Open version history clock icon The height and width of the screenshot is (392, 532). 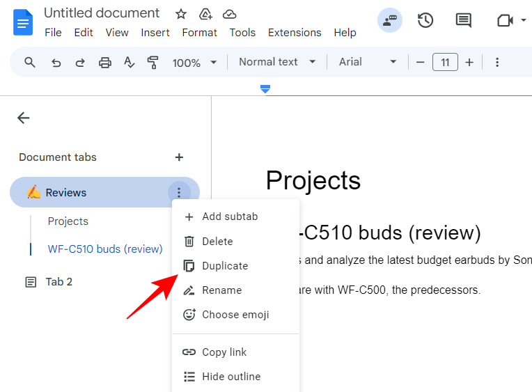pos(425,20)
